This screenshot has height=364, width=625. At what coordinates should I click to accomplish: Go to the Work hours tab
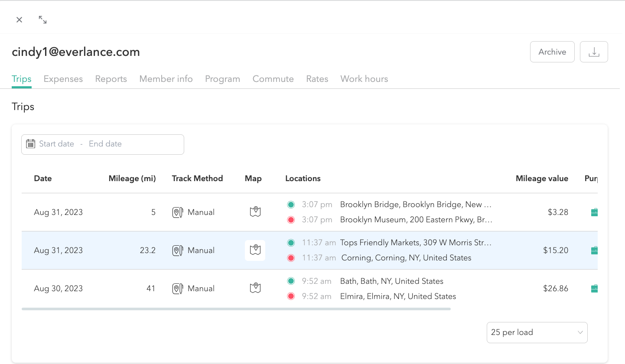(364, 79)
